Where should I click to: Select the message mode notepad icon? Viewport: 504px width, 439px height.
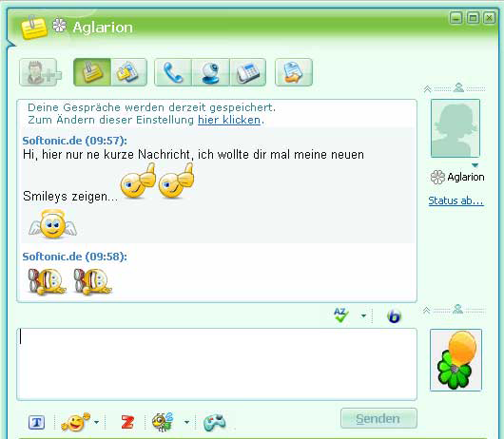(92, 72)
